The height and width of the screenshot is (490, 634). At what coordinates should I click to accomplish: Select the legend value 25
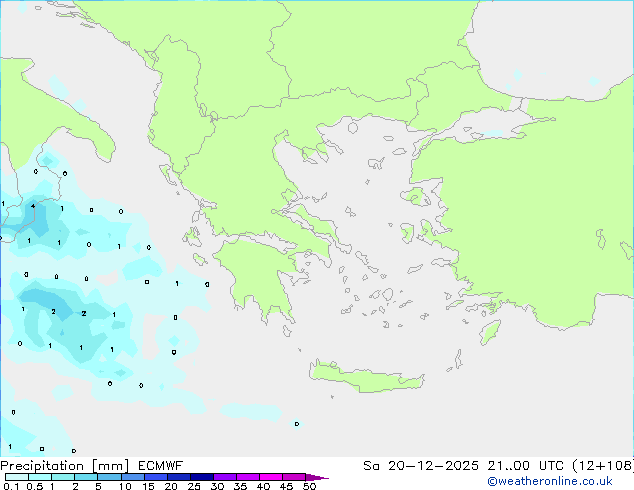tap(194, 486)
